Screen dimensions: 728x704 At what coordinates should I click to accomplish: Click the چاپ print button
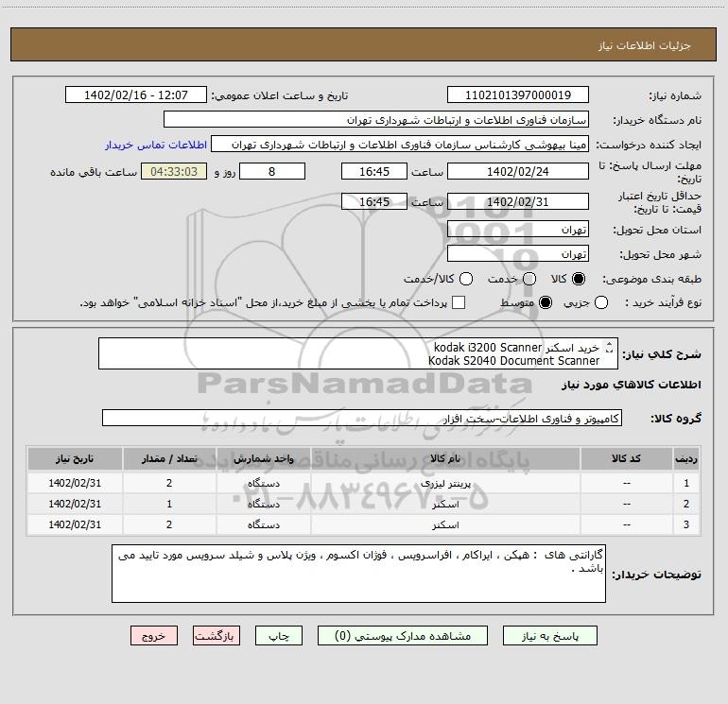(x=279, y=636)
